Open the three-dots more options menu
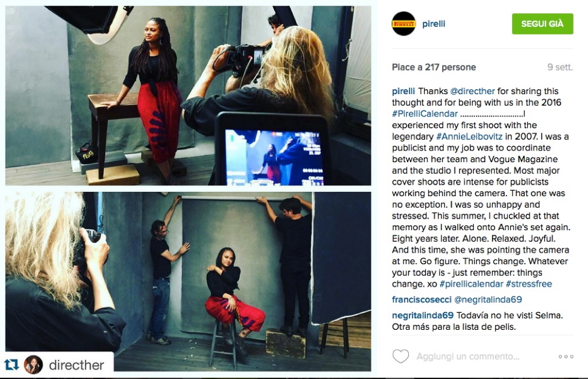Viewport: 588px width, 379px height. point(566,357)
